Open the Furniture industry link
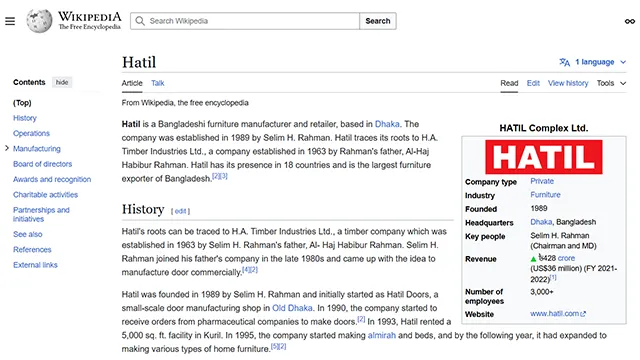Viewport: 640px width, 360px height. 545,195
